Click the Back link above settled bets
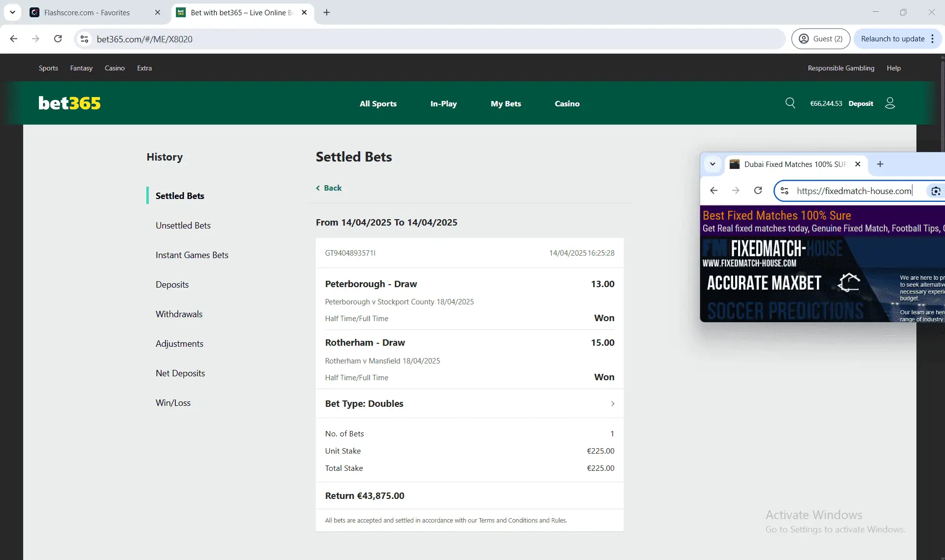The width and height of the screenshot is (945, 560). (328, 188)
